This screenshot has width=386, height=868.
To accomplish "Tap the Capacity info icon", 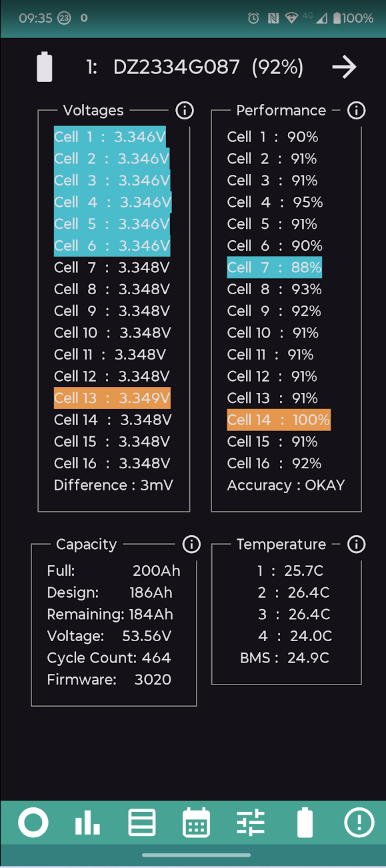I will coord(191,544).
